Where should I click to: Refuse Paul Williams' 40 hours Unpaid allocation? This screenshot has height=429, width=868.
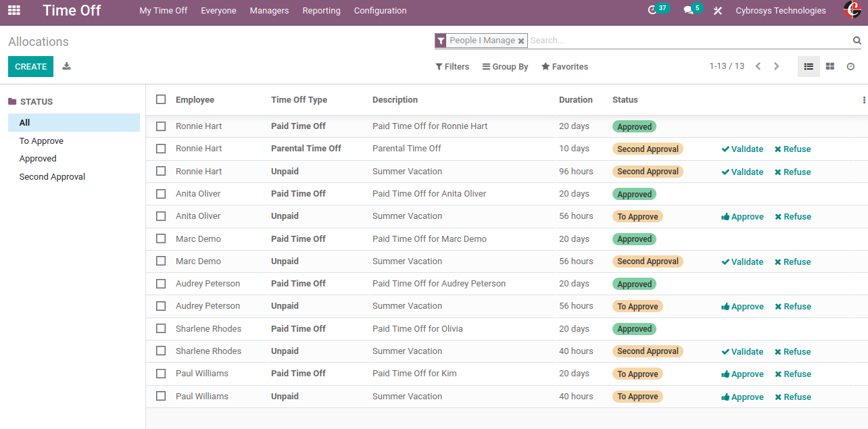792,397
